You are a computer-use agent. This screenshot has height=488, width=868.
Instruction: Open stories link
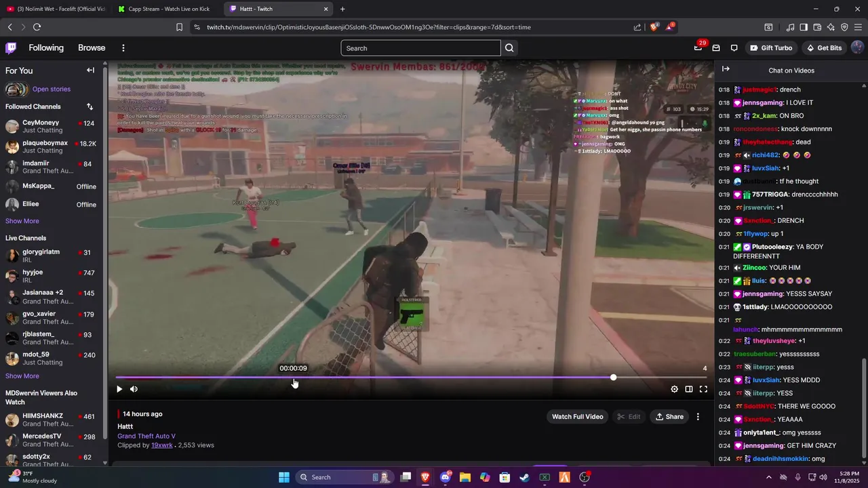[x=52, y=89]
